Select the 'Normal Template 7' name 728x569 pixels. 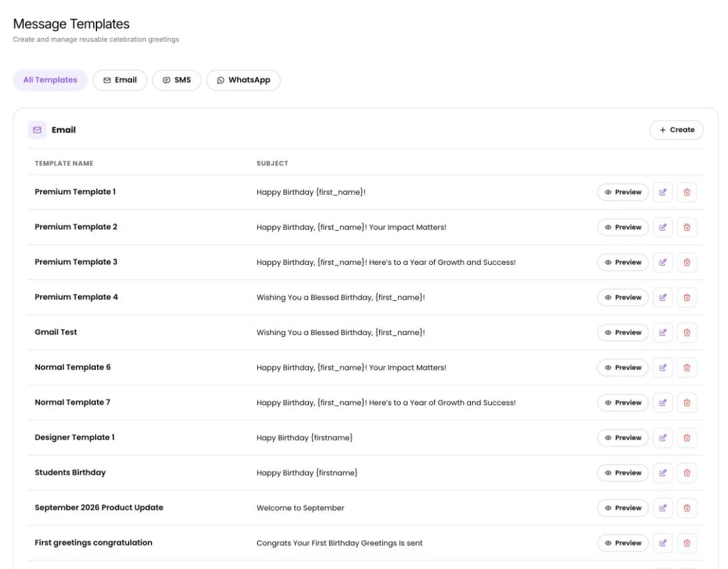pos(72,402)
